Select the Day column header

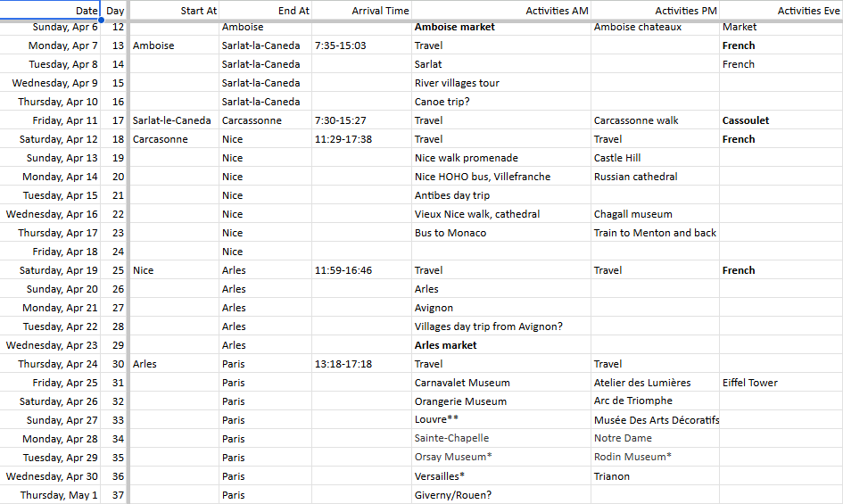pyautogui.click(x=114, y=10)
